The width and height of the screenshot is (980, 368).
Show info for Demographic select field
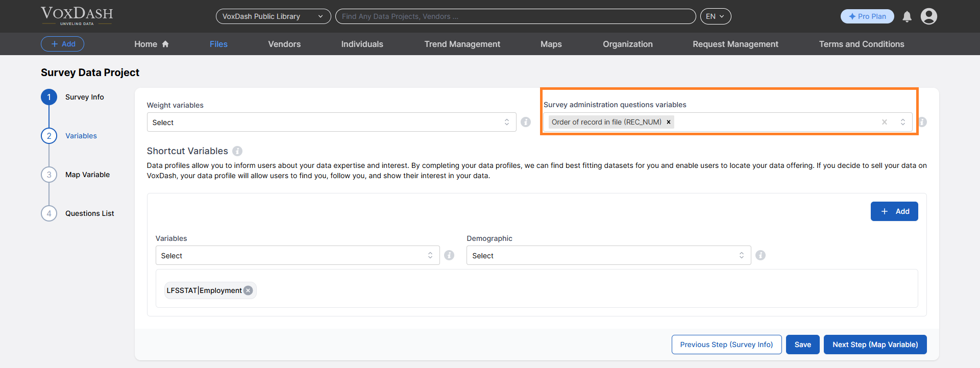click(x=761, y=255)
